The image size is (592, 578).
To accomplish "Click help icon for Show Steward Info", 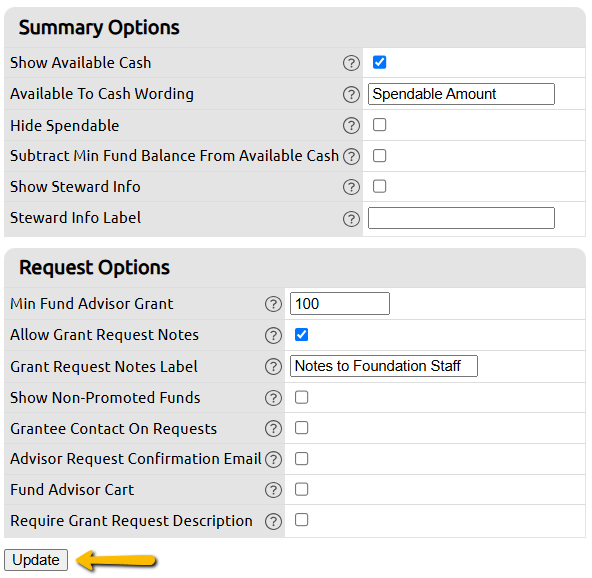I will coord(351,187).
